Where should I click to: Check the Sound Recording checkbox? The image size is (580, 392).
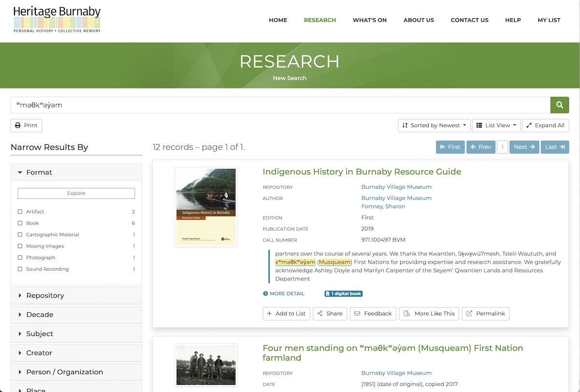point(20,269)
